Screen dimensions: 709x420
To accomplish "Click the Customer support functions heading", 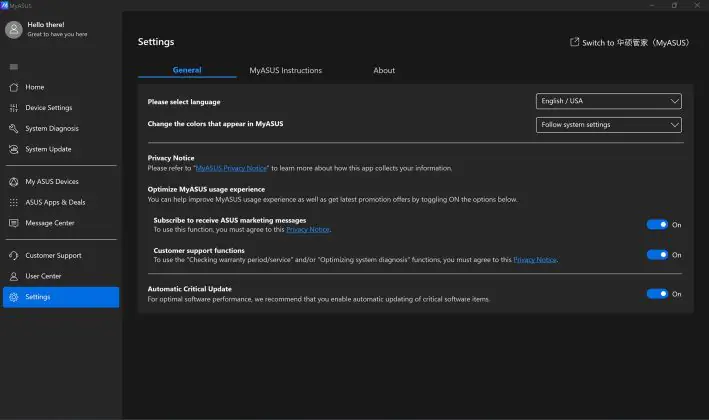I will pyautogui.click(x=199, y=250).
